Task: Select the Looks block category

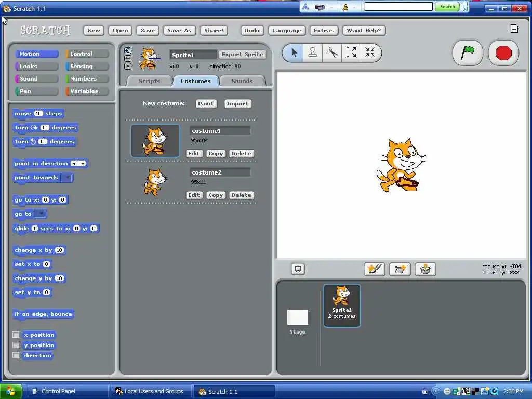Action: click(37, 66)
